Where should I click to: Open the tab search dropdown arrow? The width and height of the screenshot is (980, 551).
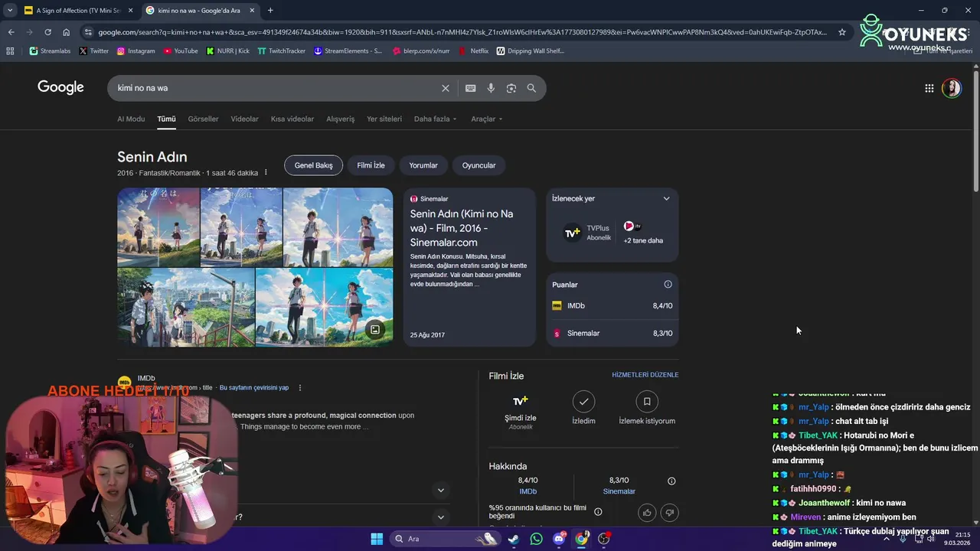[10, 11]
